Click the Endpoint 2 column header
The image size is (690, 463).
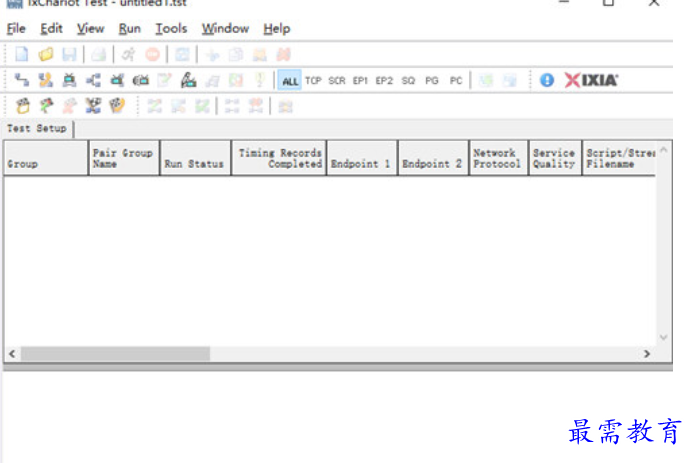[433, 158]
